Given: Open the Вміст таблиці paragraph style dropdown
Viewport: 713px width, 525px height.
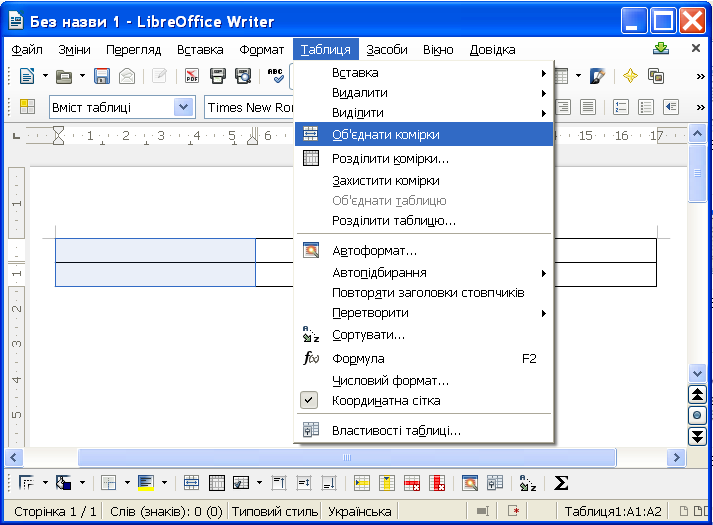Looking at the screenshot, I should tap(183, 108).
